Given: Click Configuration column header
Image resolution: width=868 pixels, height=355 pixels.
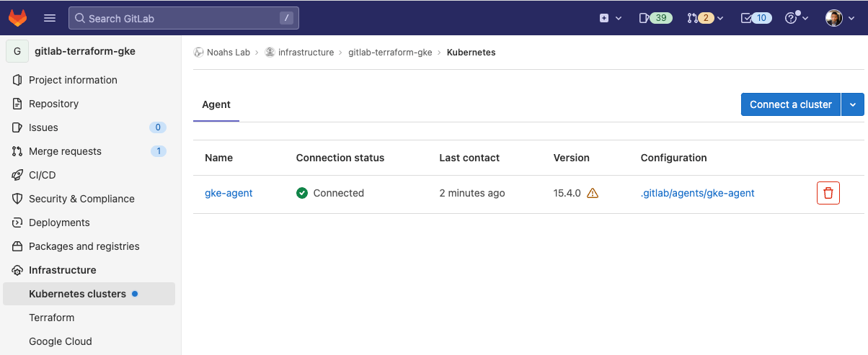Looking at the screenshot, I should [x=674, y=158].
